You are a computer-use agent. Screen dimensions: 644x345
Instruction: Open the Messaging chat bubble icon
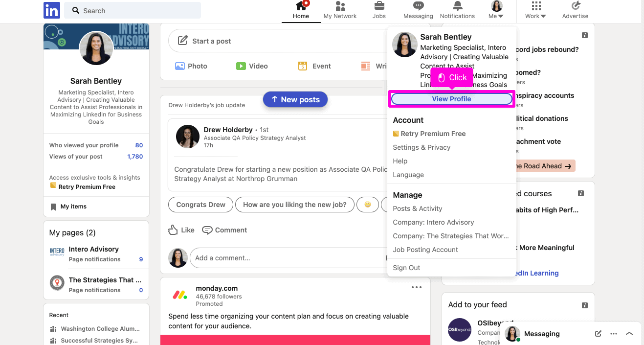tap(418, 6)
